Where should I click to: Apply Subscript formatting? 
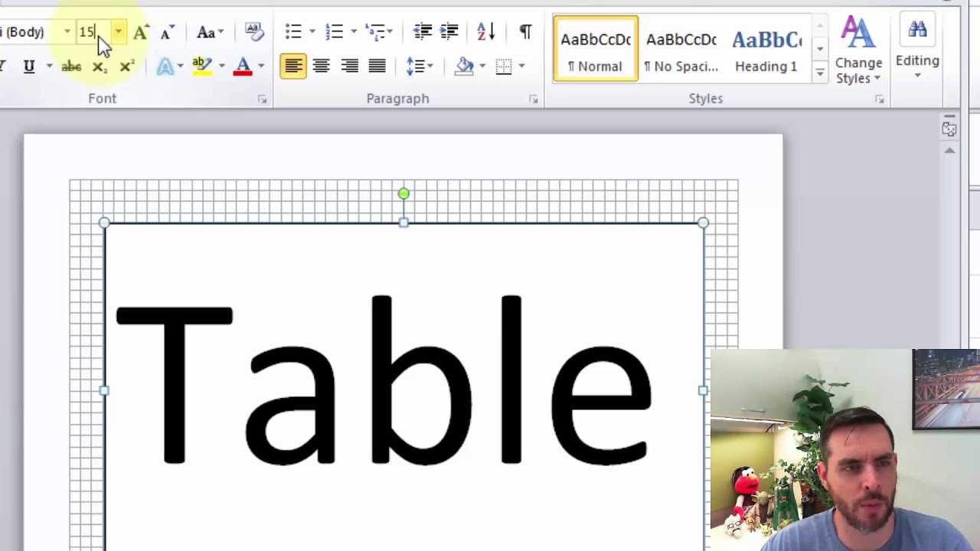(98, 67)
